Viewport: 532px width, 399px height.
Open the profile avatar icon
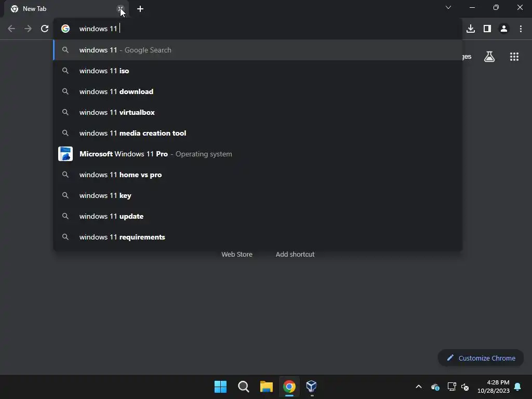tap(504, 29)
